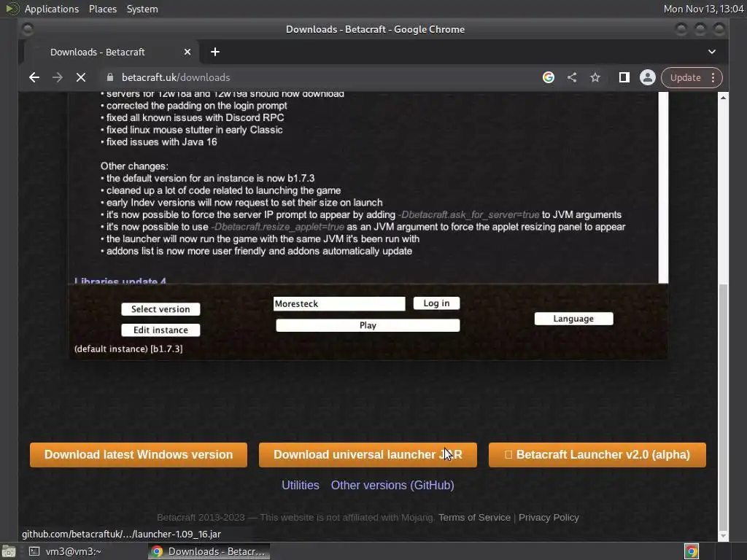Click the address bar URL
This screenshot has width=747, height=560.
(x=176, y=77)
